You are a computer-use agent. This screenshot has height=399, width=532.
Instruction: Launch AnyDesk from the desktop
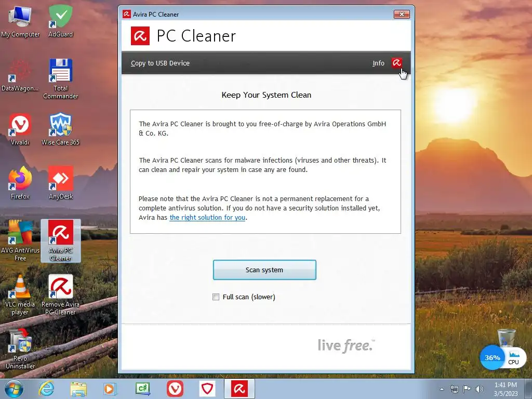60,183
